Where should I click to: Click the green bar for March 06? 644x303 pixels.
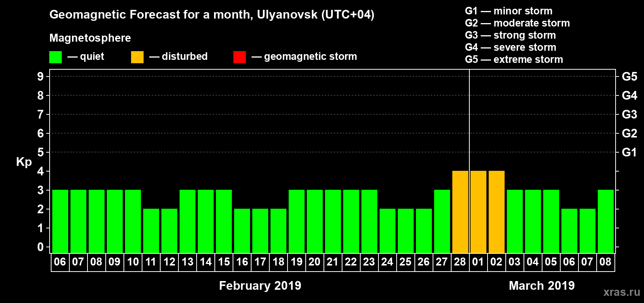(569, 231)
